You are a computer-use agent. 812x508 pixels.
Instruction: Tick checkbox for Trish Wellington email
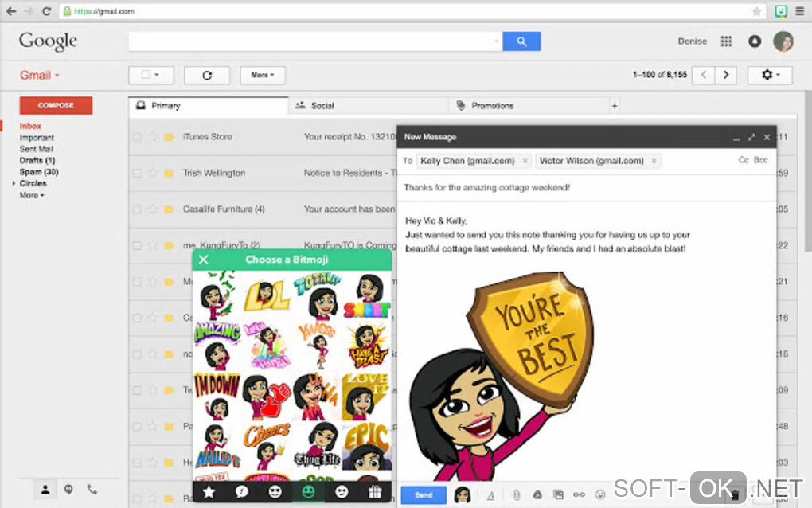(137, 174)
